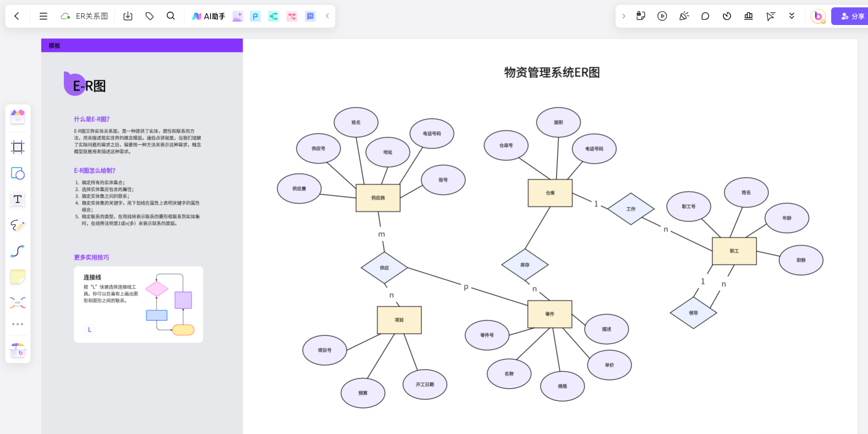868x434 pixels.
Task: Open the timer tool
Action: (727, 16)
